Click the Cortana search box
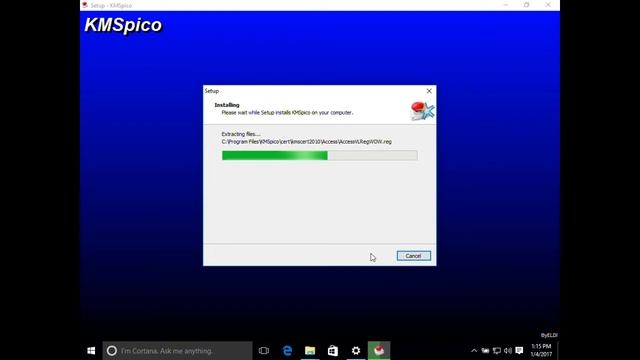This screenshot has width=640, height=360. [178, 351]
